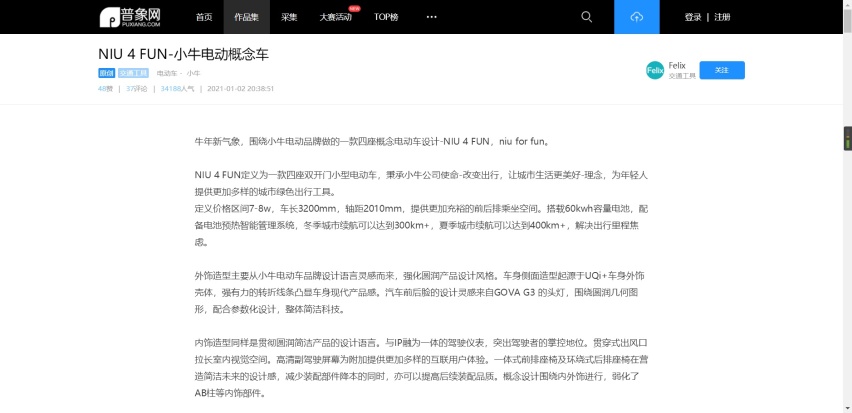Click the dark side widget at right edge
The height and width of the screenshot is (413, 852).
coord(847,139)
